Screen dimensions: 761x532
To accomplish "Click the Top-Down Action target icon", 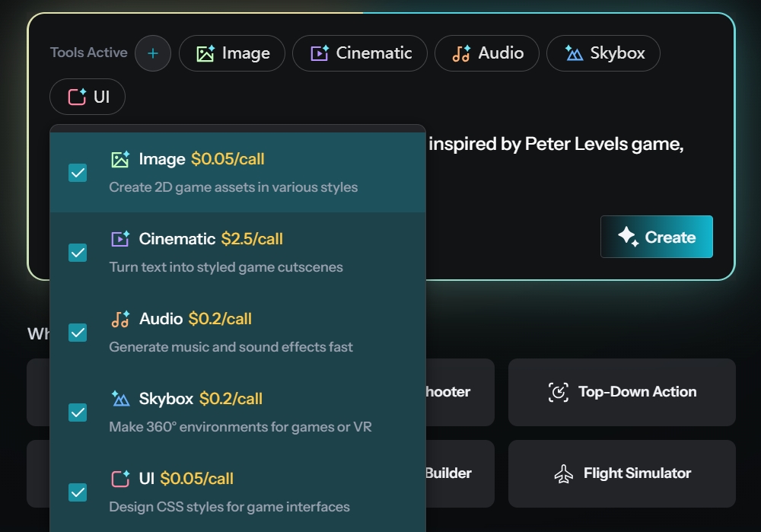I will (559, 392).
